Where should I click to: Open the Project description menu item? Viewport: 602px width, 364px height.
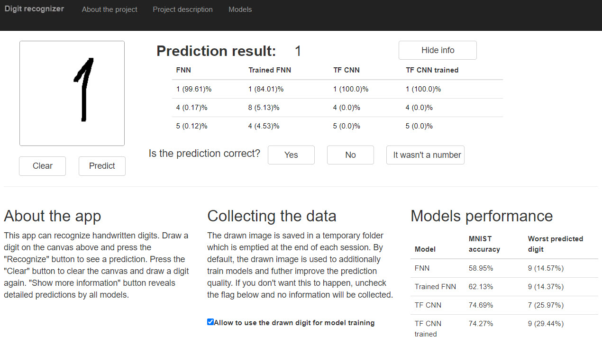[x=182, y=9]
